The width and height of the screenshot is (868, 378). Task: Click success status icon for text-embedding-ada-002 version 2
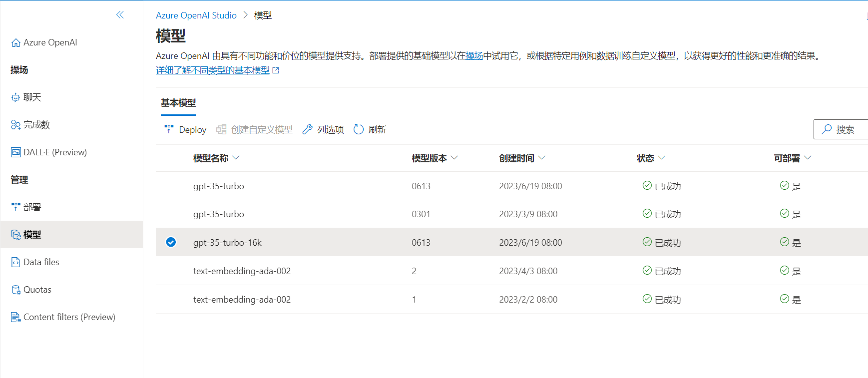click(x=647, y=270)
